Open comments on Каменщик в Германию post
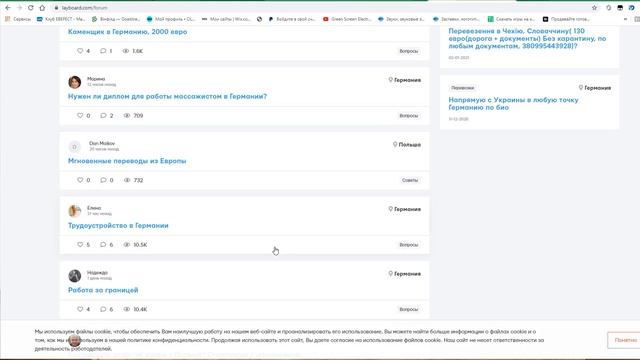The image size is (640, 360). (x=103, y=51)
